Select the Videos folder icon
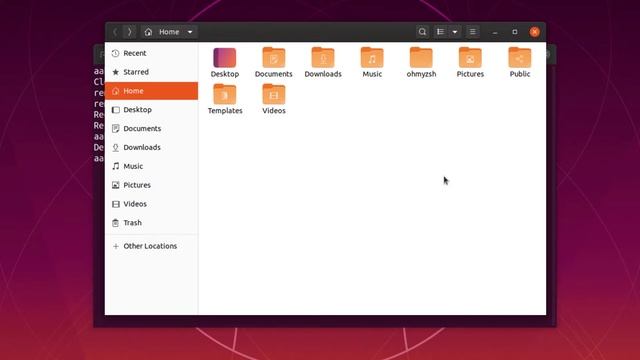 (274, 94)
